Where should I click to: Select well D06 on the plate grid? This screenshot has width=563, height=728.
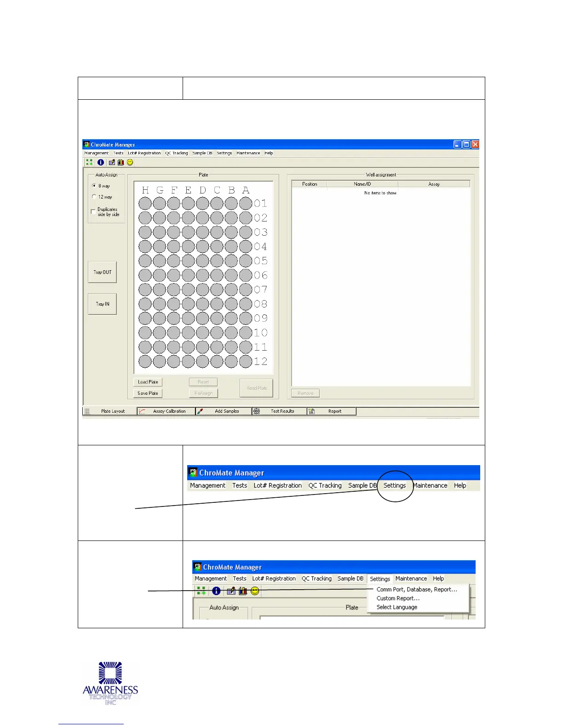[202, 275]
